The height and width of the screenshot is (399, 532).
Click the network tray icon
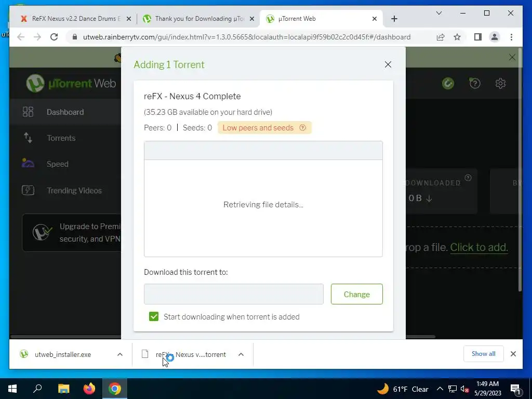click(x=453, y=389)
